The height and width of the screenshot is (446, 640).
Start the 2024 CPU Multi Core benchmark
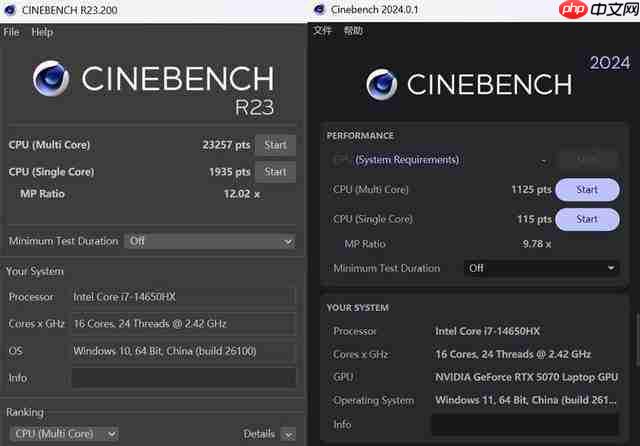586,189
